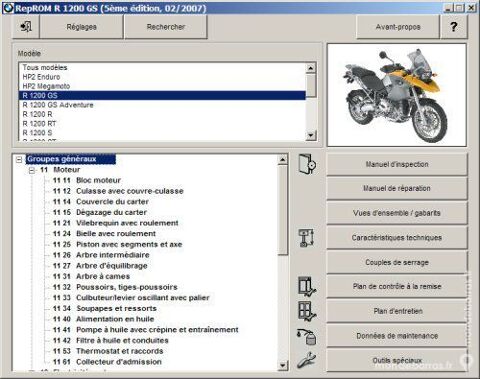The height and width of the screenshot is (379, 480).
Task: Collapse the Groupes généraux tree node
Action: pos(19,160)
